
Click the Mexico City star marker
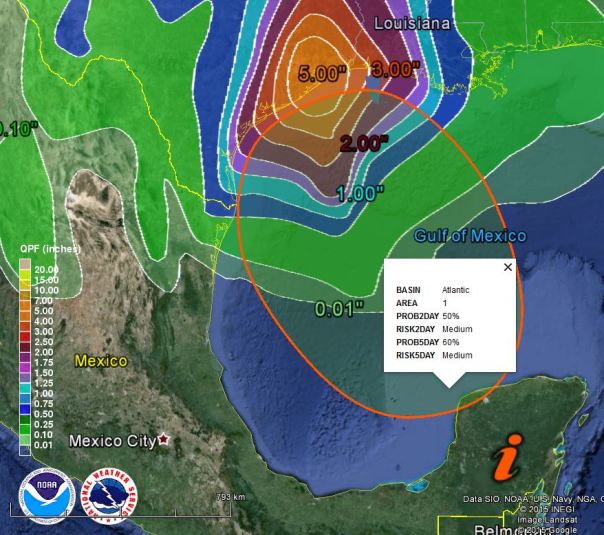[164, 439]
